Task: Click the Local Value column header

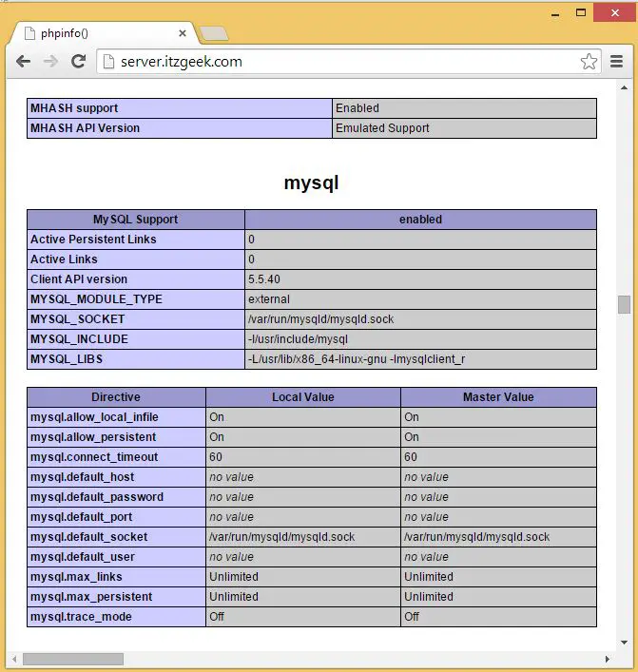Action: pos(303,397)
